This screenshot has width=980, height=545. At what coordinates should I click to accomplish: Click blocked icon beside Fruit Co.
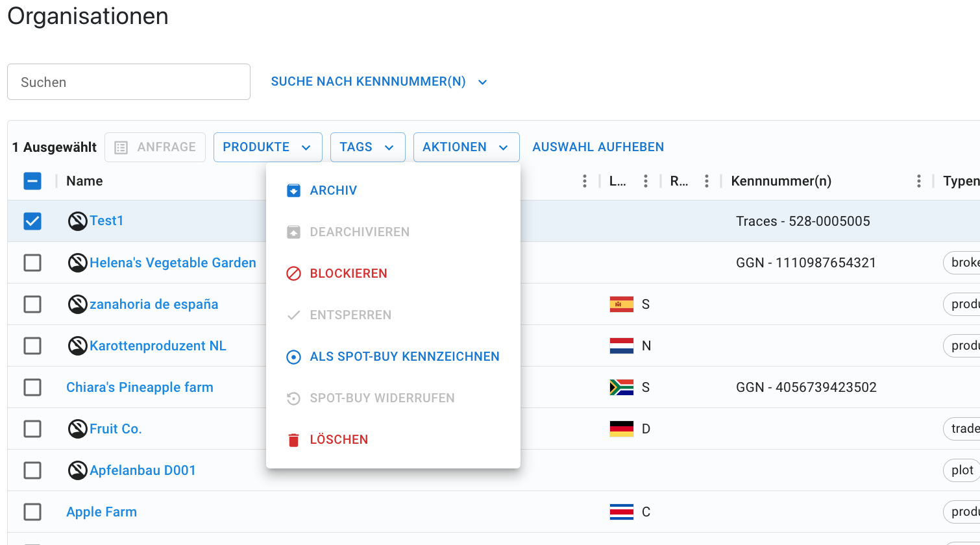tap(78, 429)
